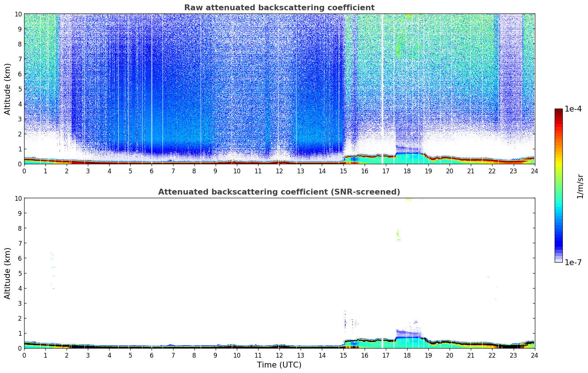Viewport: 588px width, 373px height.
Task: Click the '5' altitude tick on bottom plot
Action: 21,273
